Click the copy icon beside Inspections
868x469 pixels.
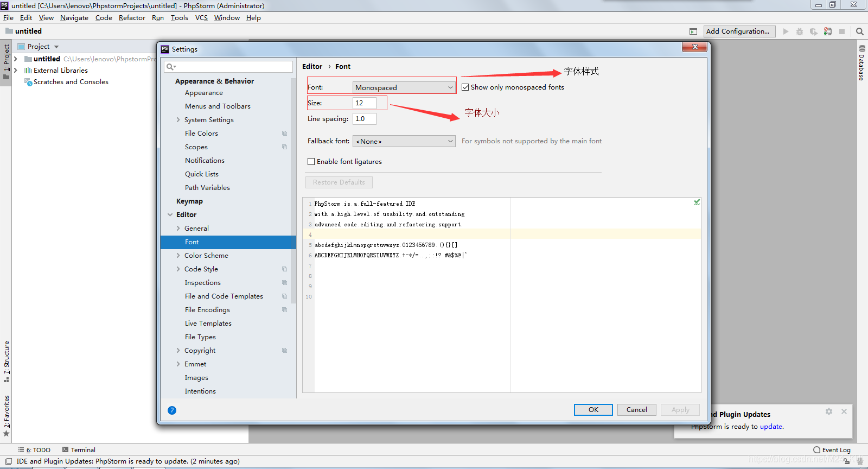(284, 282)
